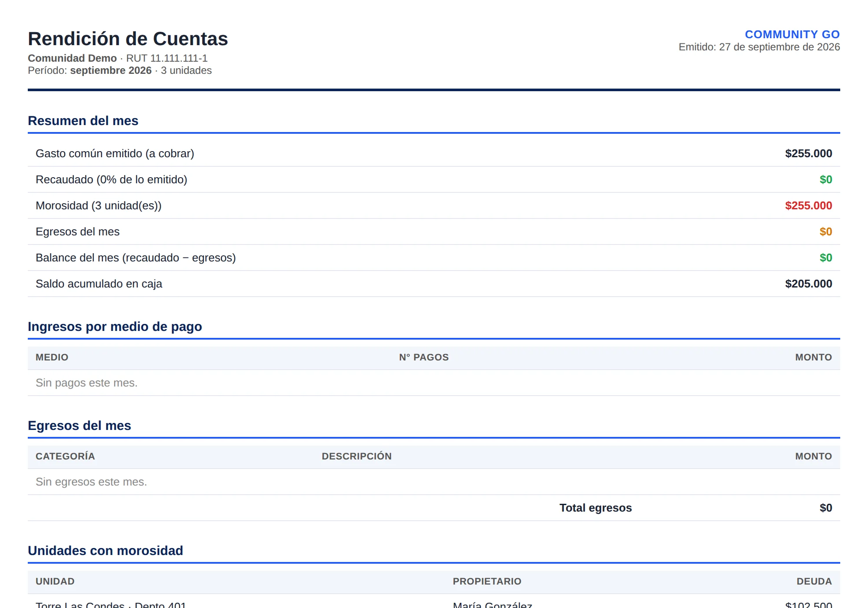Click 'Sin pagos este mes.' row
The image size is (868, 608).
click(x=434, y=383)
